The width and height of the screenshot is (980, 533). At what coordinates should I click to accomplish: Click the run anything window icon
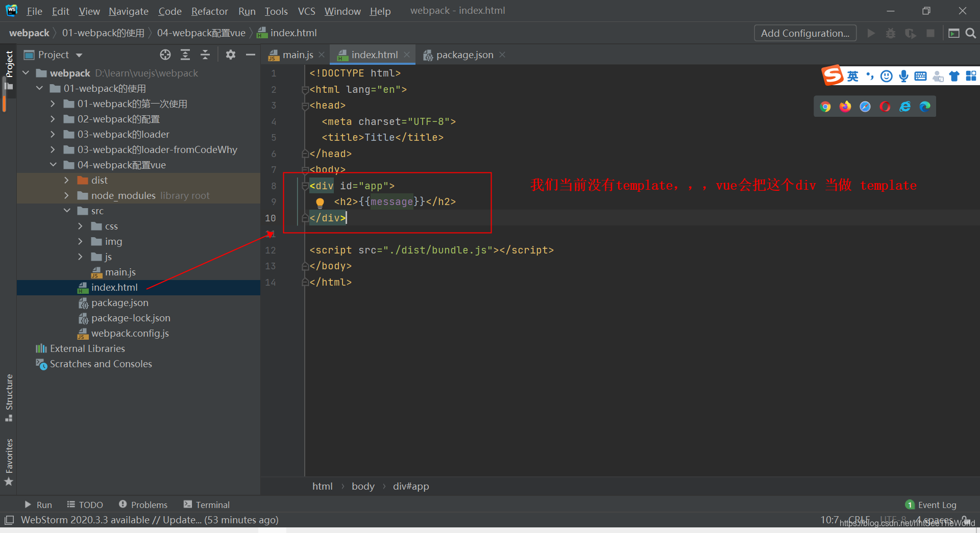(x=953, y=33)
